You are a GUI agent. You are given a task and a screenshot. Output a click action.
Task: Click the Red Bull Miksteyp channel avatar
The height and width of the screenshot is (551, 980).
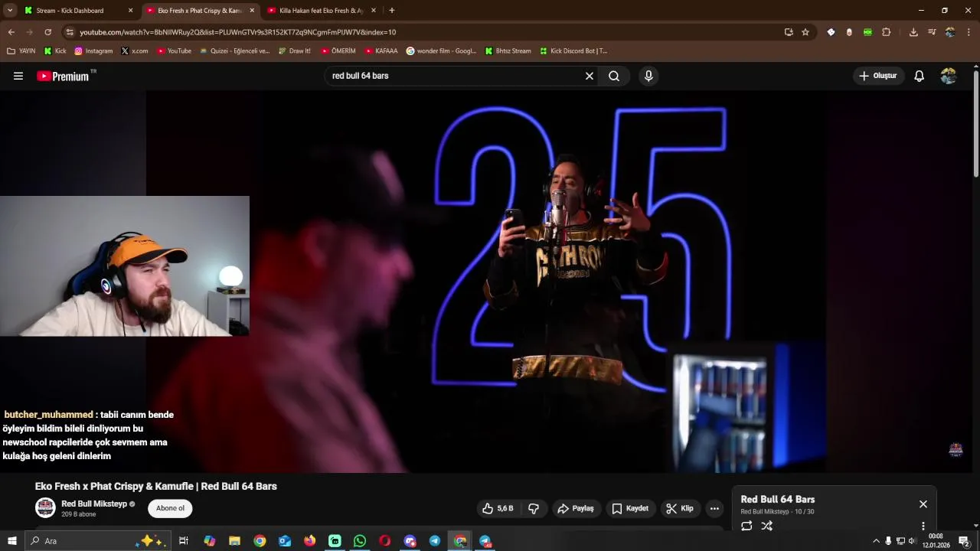click(46, 507)
